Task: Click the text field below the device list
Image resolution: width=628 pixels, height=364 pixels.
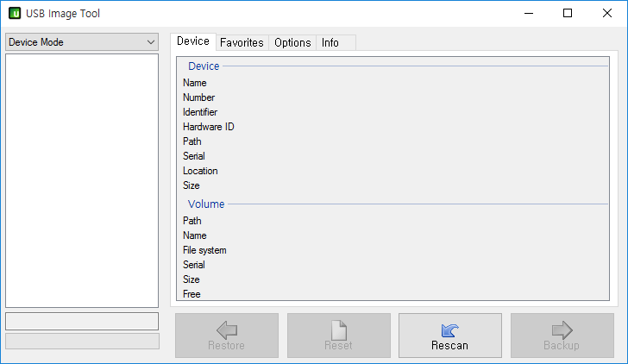Action: (x=82, y=321)
